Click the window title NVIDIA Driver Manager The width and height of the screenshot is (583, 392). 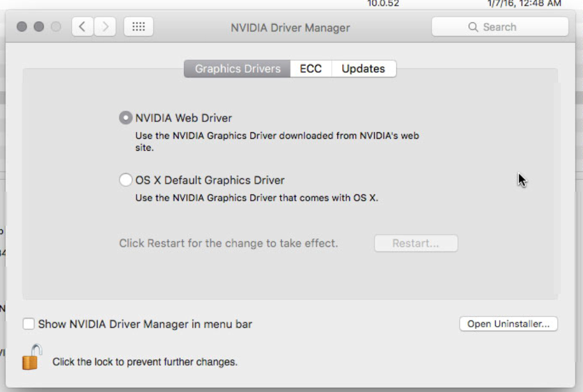290,28
